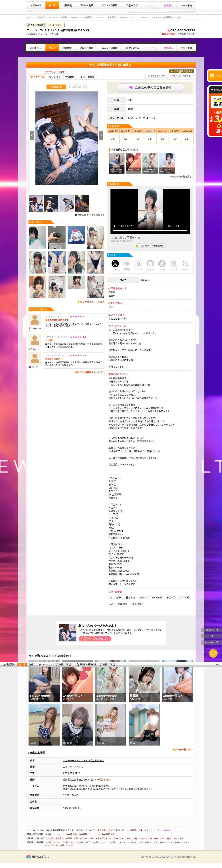Click 写メブログをもっと見る link
Image resolution: width=222 pixels, height=868 pixels.
click(x=91, y=302)
